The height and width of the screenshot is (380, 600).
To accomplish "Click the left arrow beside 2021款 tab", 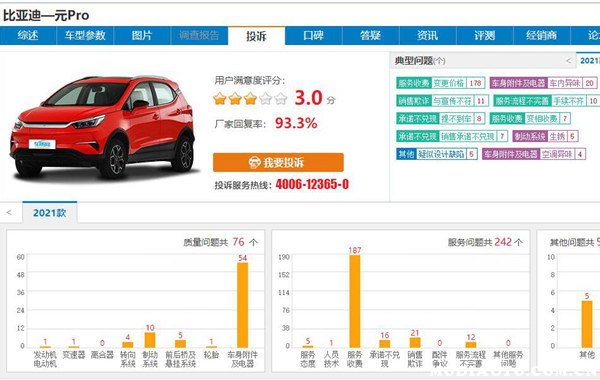I will (9, 212).
